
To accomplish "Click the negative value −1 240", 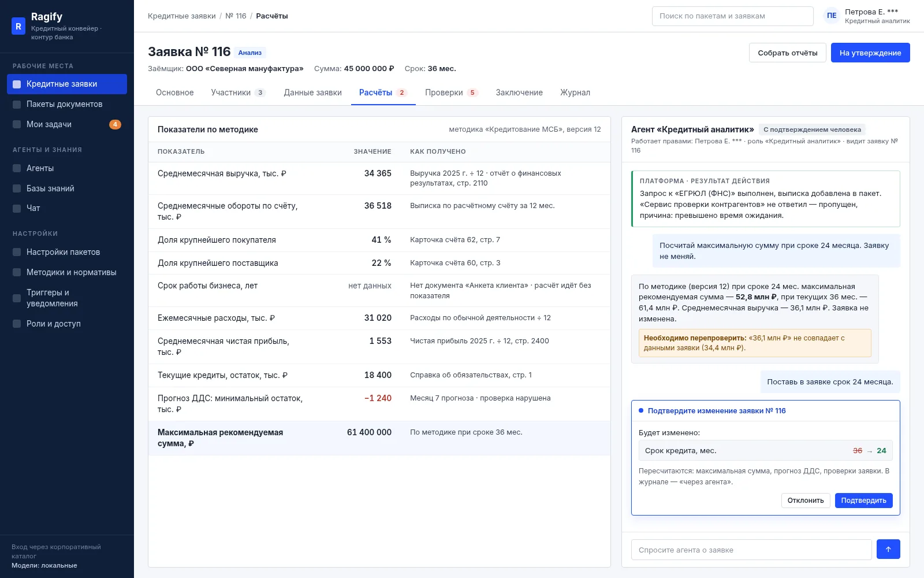I will [x=378, y=398].
